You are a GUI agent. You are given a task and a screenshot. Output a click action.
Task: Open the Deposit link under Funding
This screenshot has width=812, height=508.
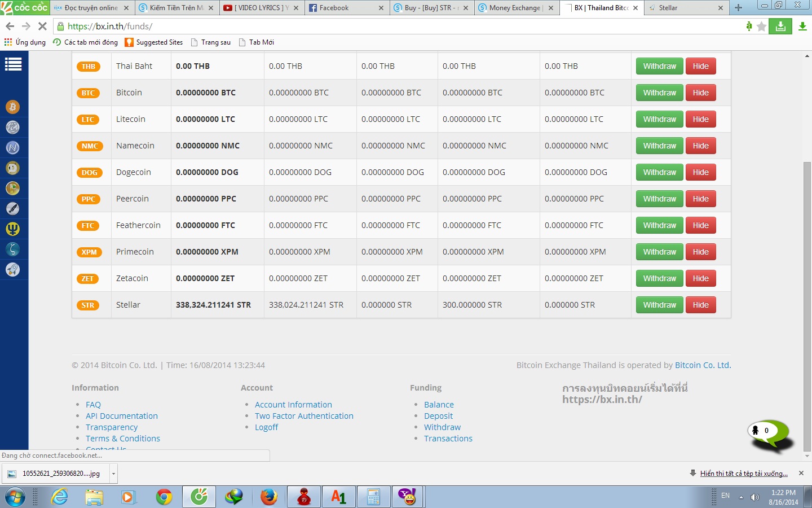coord(438,416)
